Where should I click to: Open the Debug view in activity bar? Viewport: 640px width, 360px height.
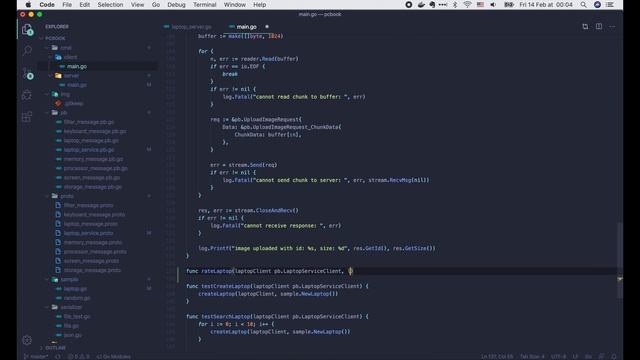pos(27,95)
